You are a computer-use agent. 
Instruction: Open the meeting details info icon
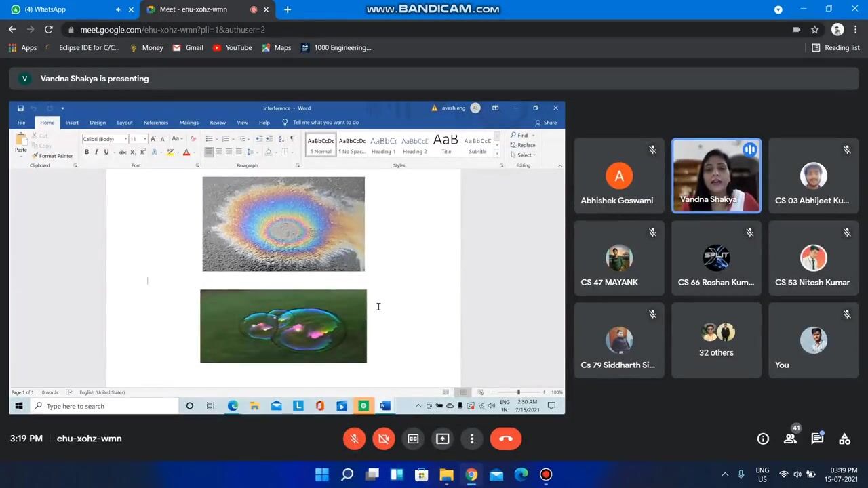763,439
